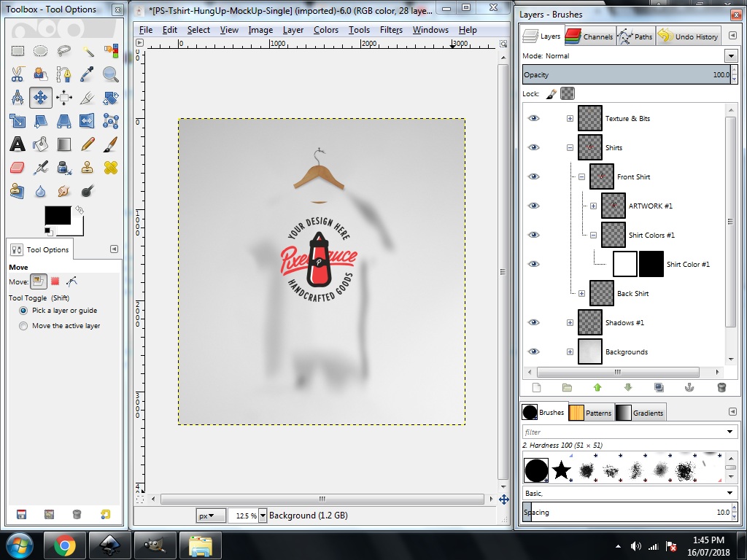This screenshot has width=747, height=560.
Task: Expand the Back Shirt layer group
Action: coord(581,293)
